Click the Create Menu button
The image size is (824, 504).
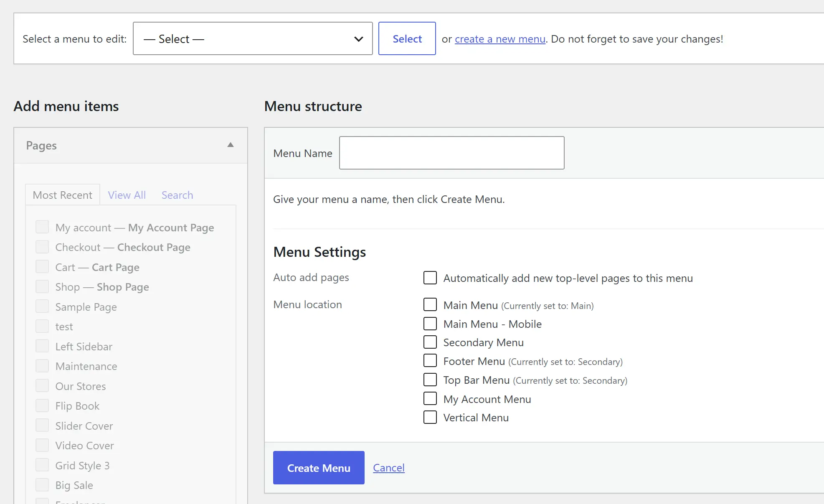tap(319, 468)
